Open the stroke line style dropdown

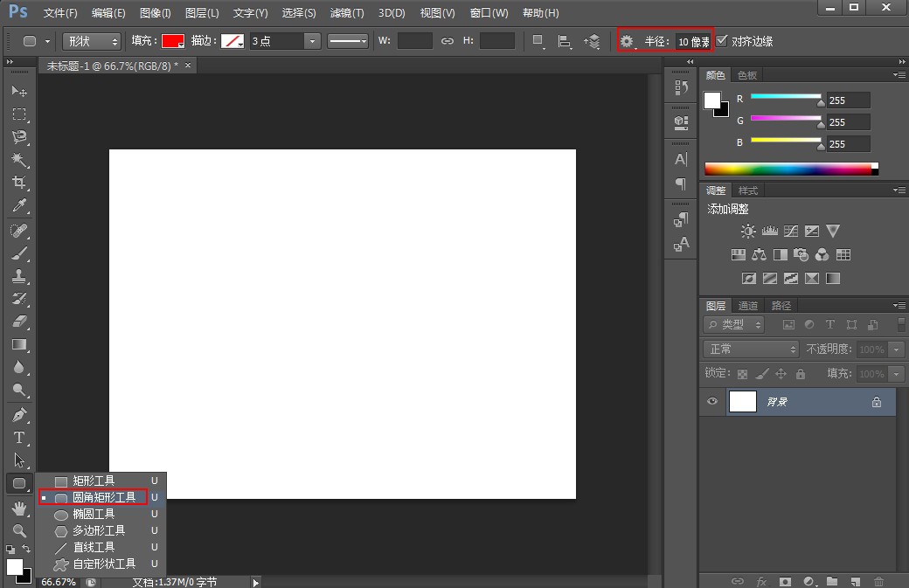click(348, 41)
